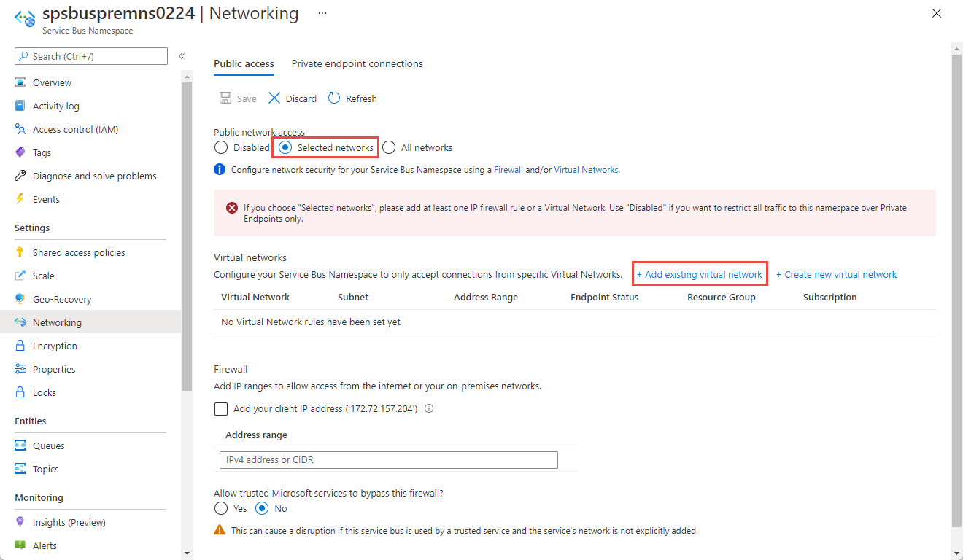This screenshot has width=963, height=560.
Task: Click info icon beside client IP address
Action: [429, 409]
